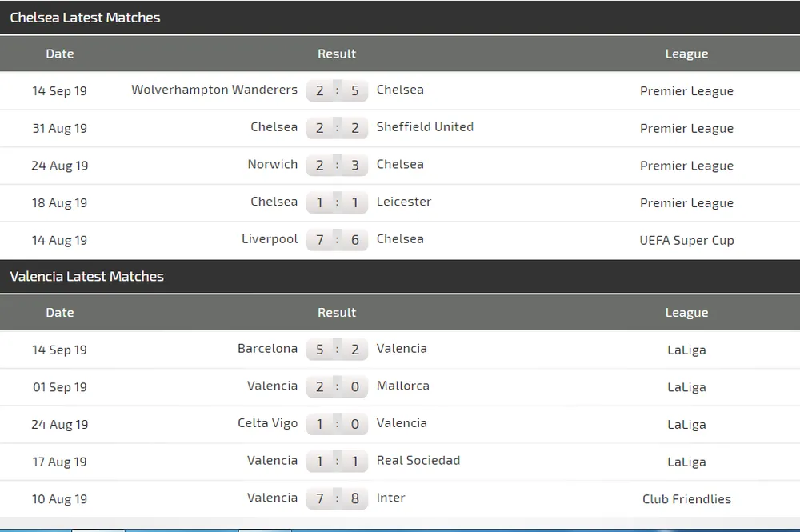The width and height of the screenshot is (800, 532).
Task: Click Real Sociedad team name
Action: (418, 461)
